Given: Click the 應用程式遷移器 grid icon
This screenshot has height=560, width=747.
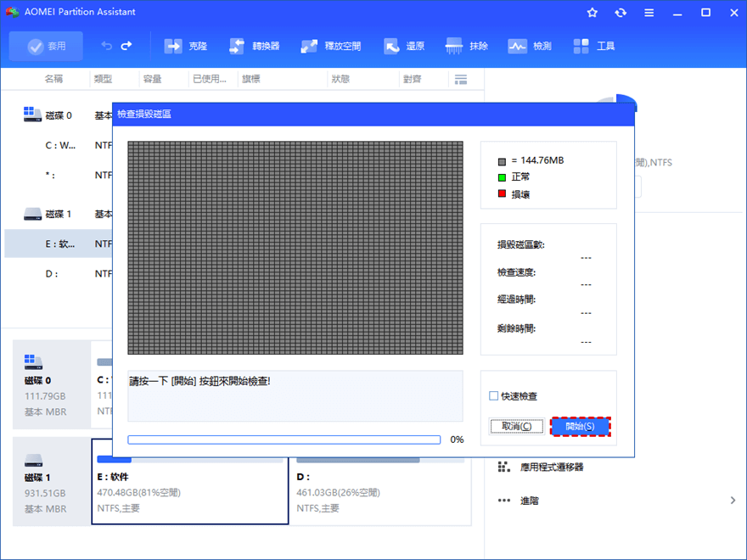Looking at the screenshot, I should [503, 468].
